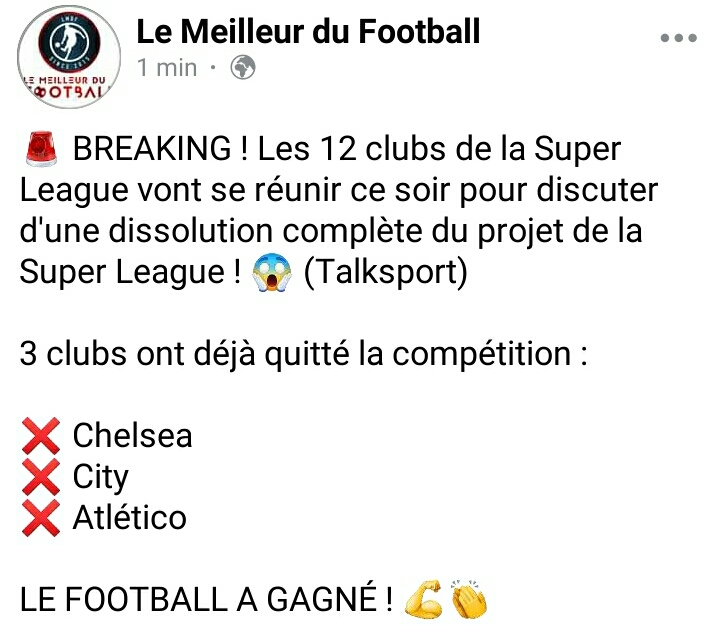Click the word City in the list

pyautogui.click(x=101, y=478)
